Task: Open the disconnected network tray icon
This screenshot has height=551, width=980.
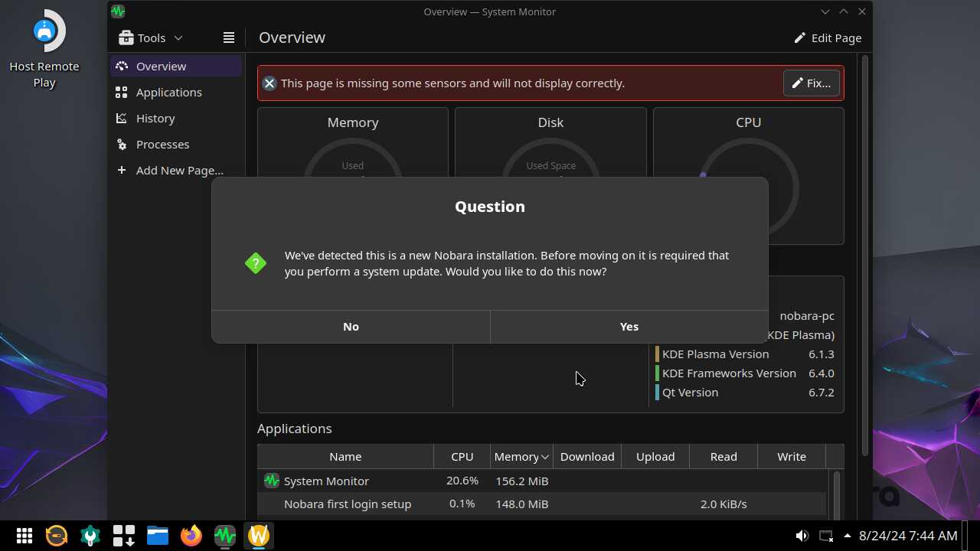Action: coord(826,536)
